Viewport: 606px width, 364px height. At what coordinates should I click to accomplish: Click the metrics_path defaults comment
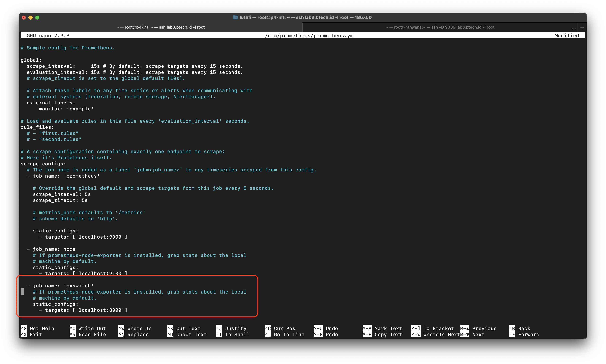89,213
